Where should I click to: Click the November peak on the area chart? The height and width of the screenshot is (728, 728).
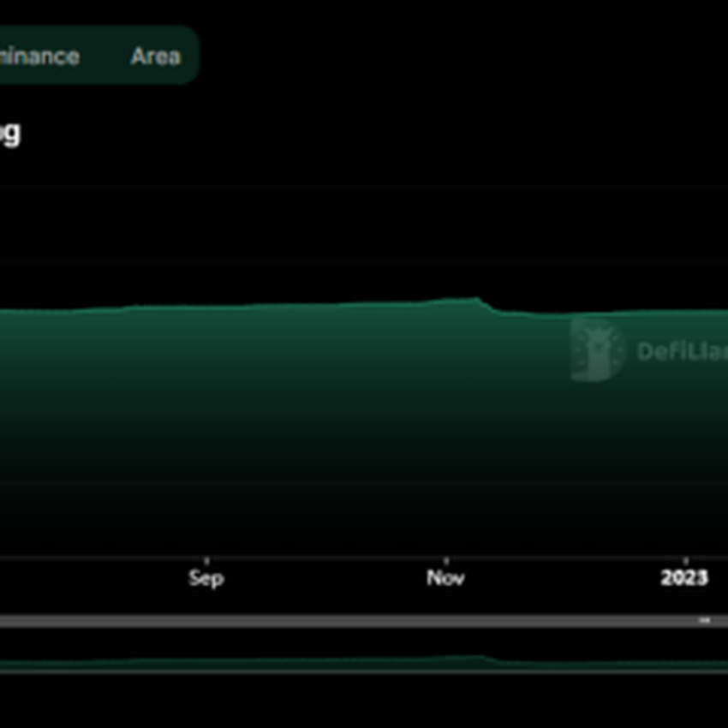tap(477, 300)
